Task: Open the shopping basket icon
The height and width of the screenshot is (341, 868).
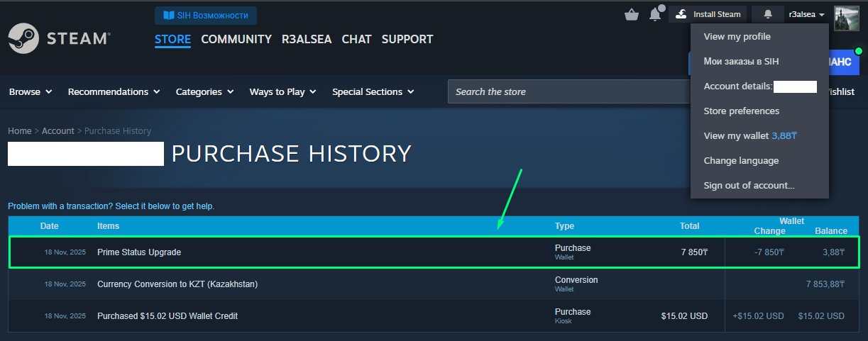Action: [631, 14]
